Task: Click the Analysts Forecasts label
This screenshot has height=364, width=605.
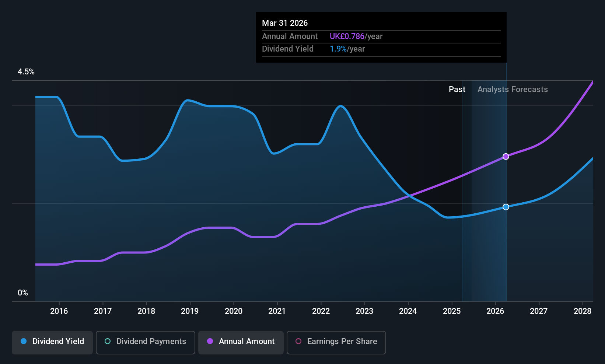Action: click(513, 90)
